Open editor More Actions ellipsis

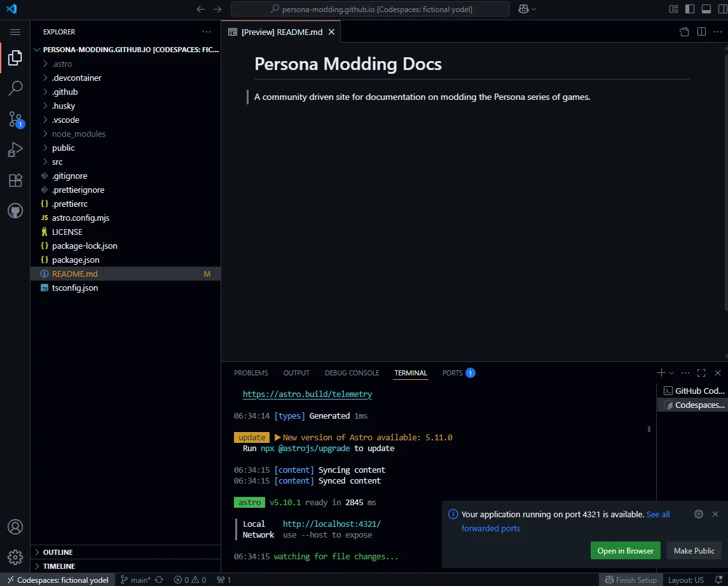(718, 32)
